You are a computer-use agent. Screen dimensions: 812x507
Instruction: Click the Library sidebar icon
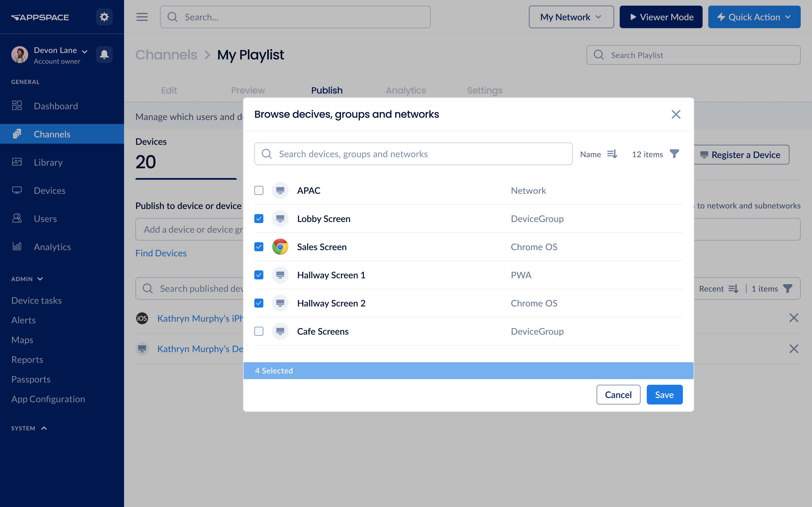pyautogui.click(x=17, y=162)
